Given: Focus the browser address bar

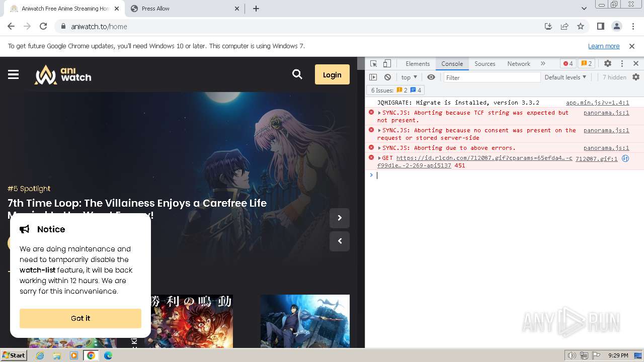Looking at the screenshot, I should (x=302, y=27).
